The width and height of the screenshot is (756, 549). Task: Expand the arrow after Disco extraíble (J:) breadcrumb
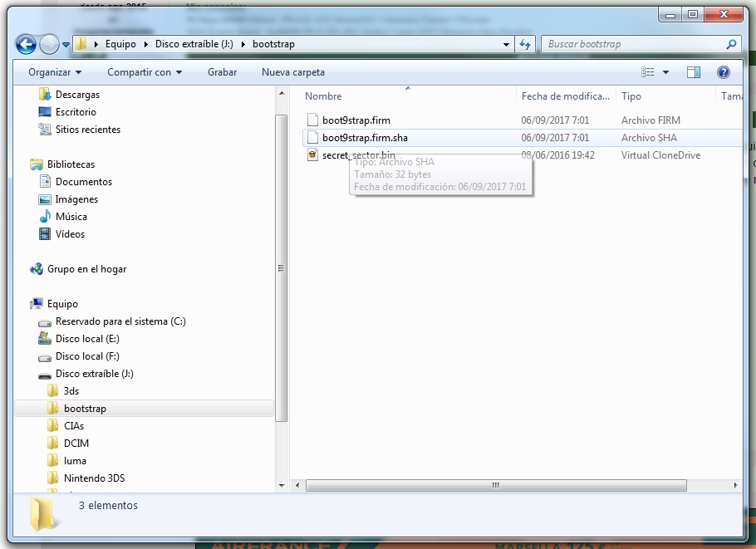point(243,44)
